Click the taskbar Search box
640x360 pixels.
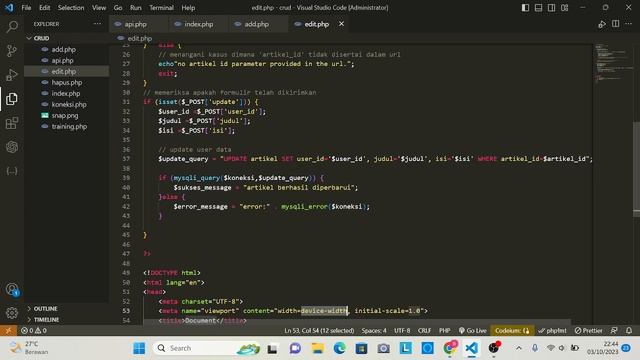206,348
